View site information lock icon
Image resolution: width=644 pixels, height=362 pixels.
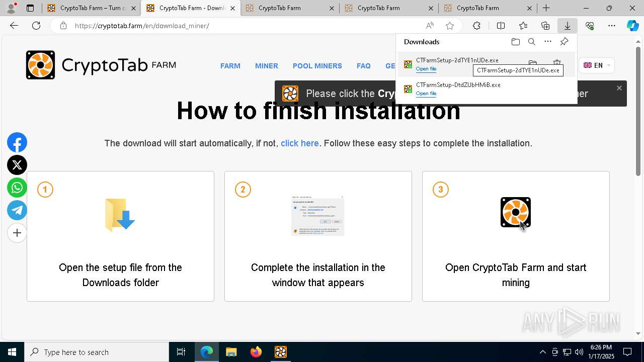click(63, 26)
